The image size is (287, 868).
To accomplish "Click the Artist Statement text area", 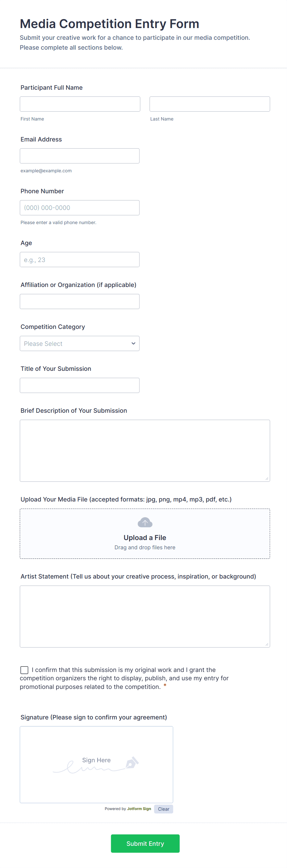I will point(145,616).
